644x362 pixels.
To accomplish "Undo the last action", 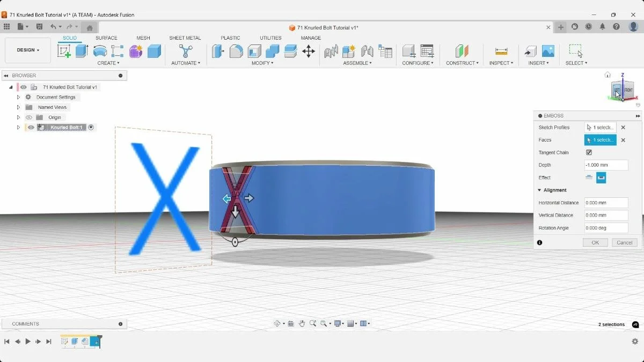I will click(x=53, y=27).
